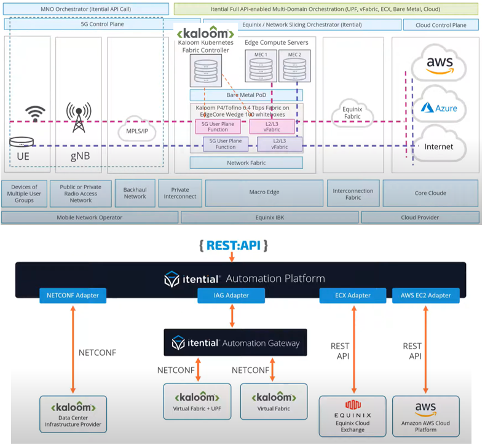Click the Private Interconnect box
The image size is (485, 448).
180,193
